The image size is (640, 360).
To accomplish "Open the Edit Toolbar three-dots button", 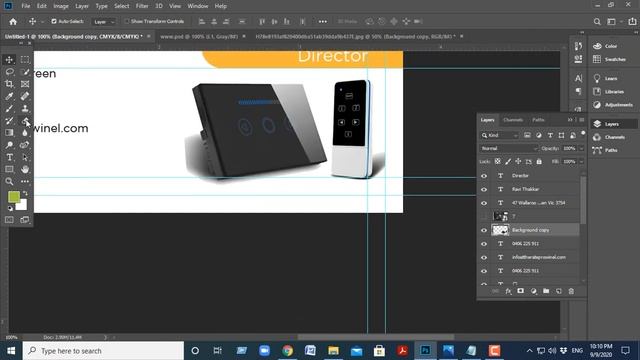I will point(25,181).
